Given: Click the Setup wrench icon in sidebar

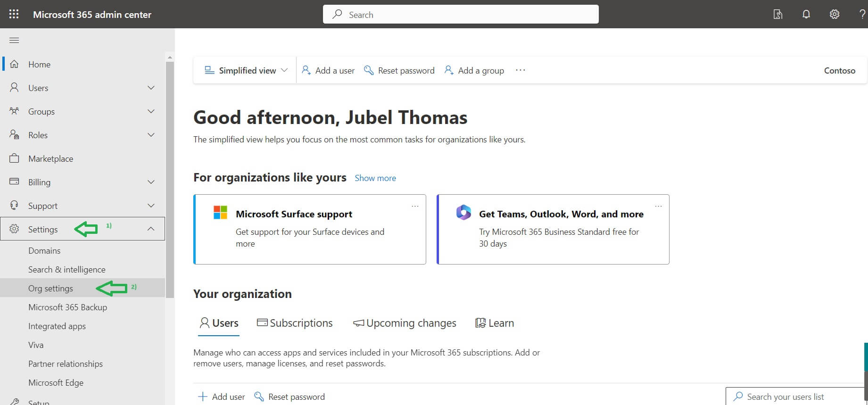Looking at the screenshot, I should (x=14, y=402).
